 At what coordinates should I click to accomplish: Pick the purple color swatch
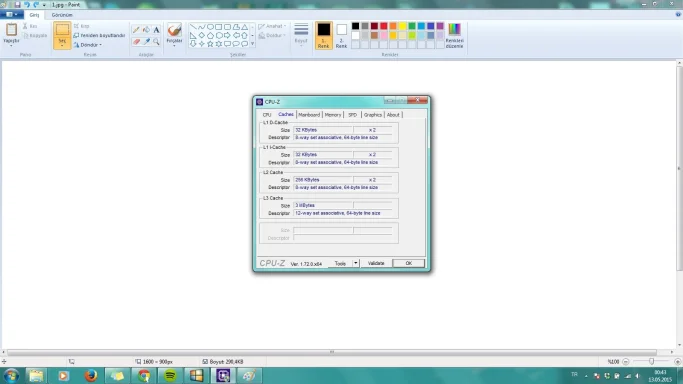(x=440, y=26)
